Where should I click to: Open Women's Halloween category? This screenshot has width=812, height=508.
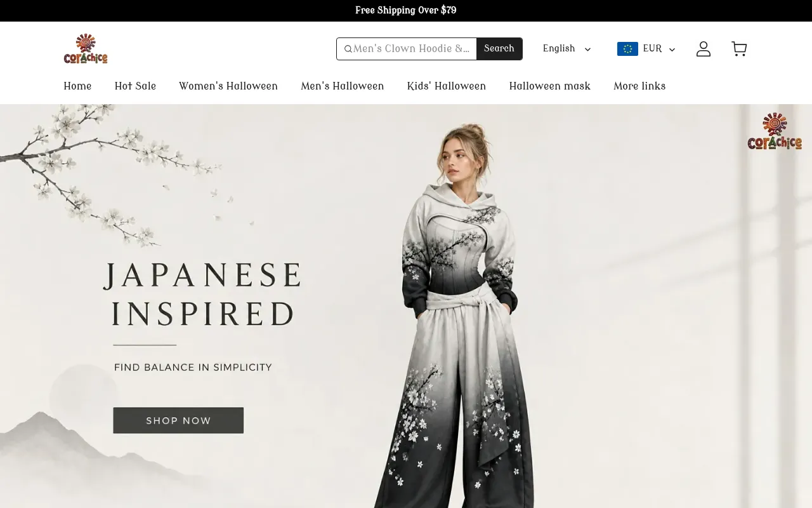tap(228, 86)
